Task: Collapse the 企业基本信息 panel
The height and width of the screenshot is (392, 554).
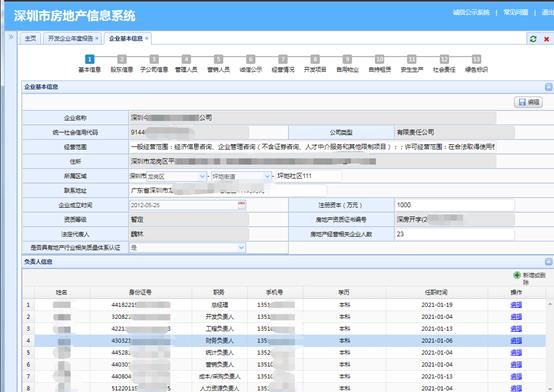Action: [x=548, y=87]
